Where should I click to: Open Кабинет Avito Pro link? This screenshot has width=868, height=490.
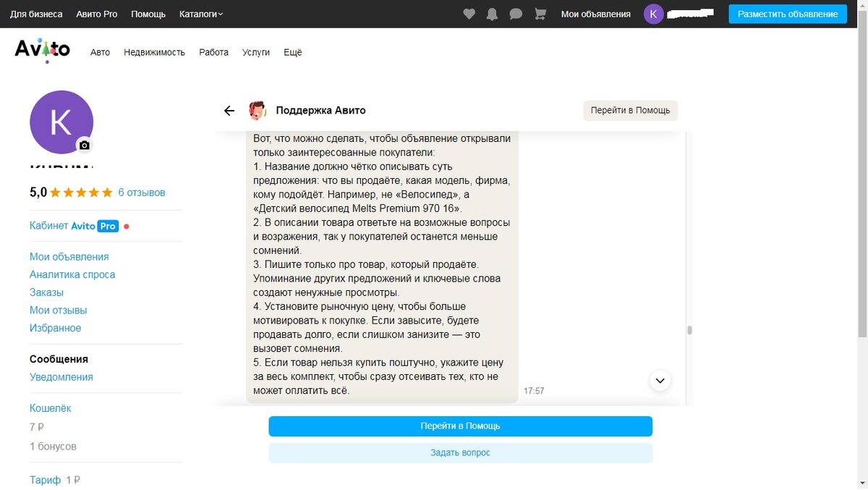74,226
